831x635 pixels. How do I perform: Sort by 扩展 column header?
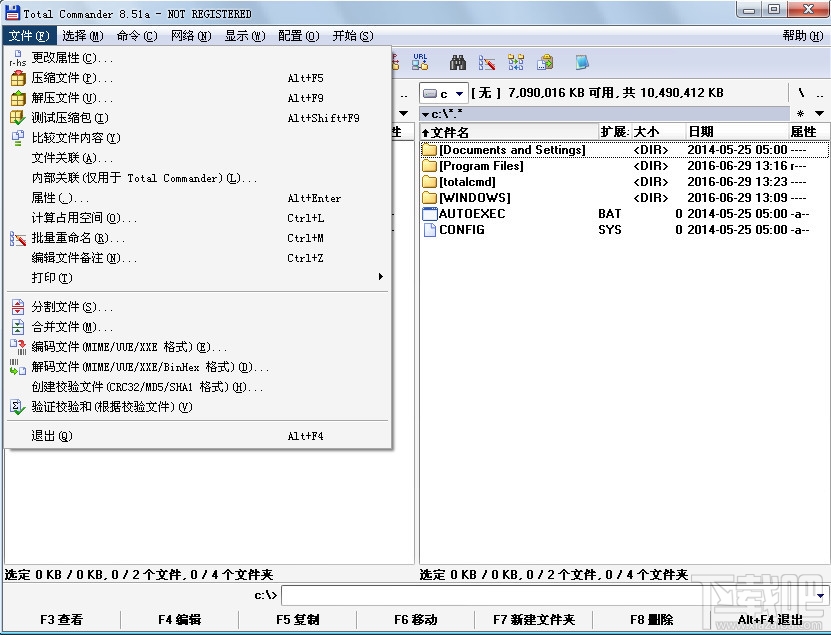(614, 132)
